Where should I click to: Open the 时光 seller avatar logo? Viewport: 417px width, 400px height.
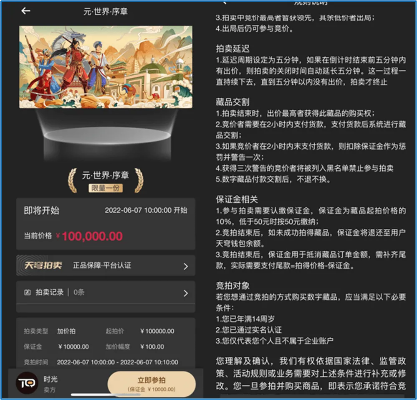pyautogui.click(x=27, y=383)
